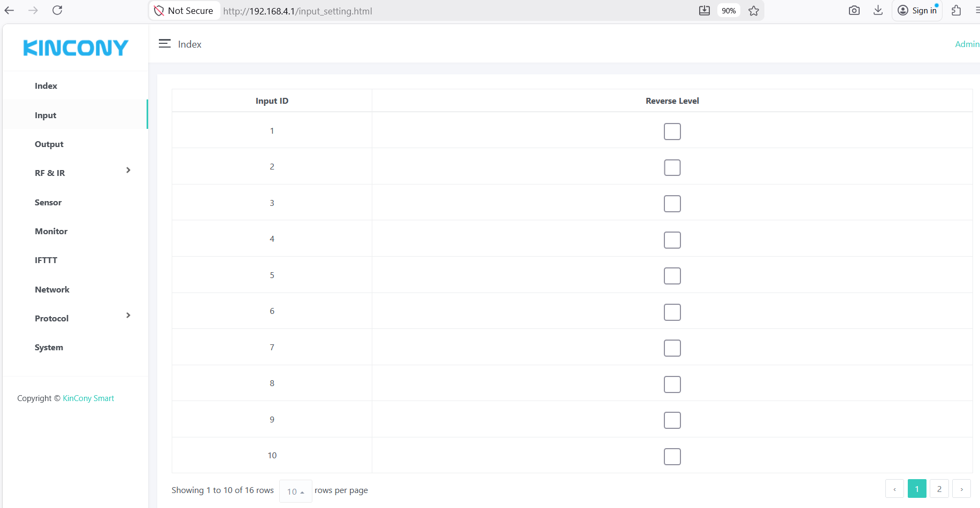Open the rows per page dropdown

tap(295, 491)
